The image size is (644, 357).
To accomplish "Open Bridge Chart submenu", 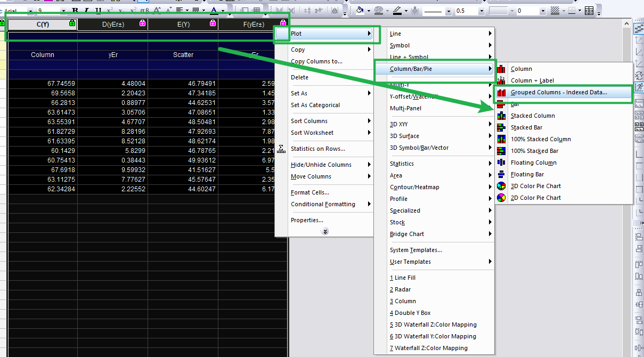I will [x=434, y=234].
